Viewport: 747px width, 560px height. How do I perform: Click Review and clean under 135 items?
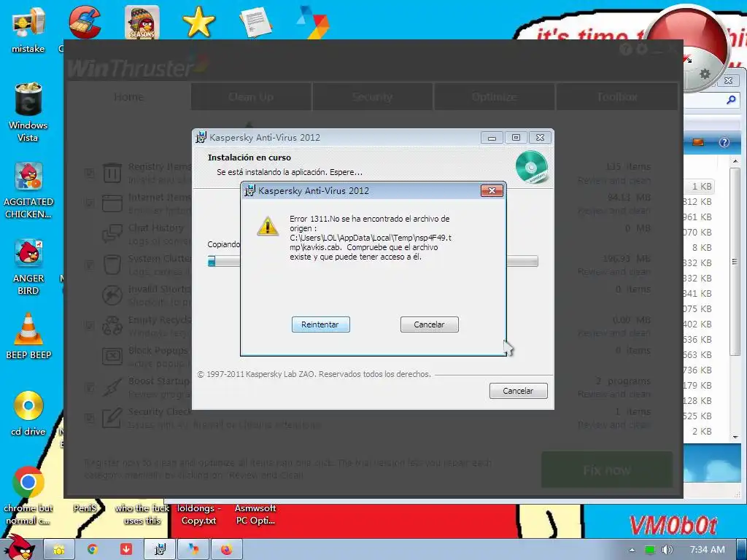click(x=614, y=180)
